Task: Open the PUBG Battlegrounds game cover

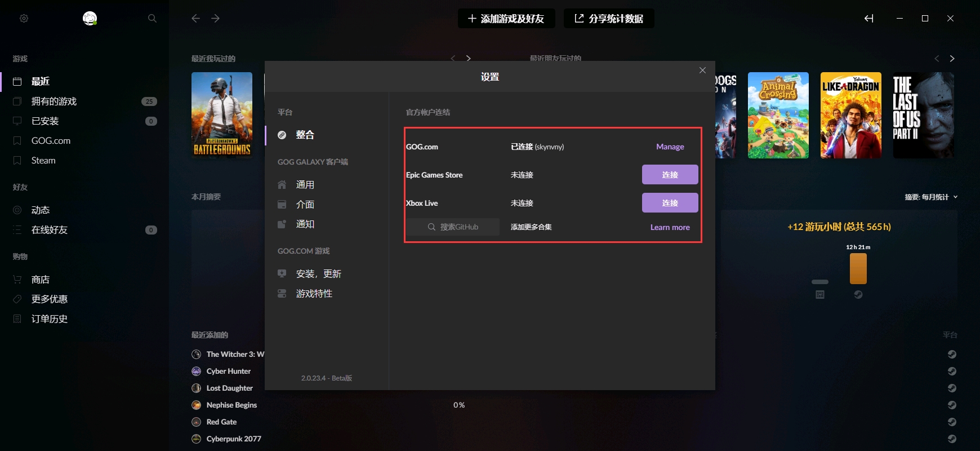Action: (x=222, y=115)
